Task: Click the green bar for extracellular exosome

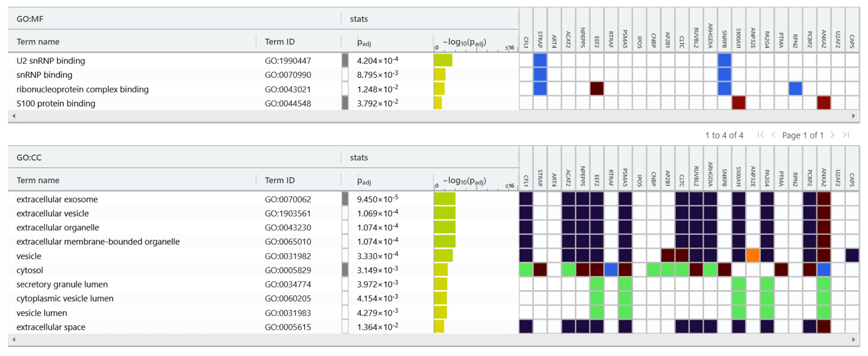Action: [x=444, y=199]
